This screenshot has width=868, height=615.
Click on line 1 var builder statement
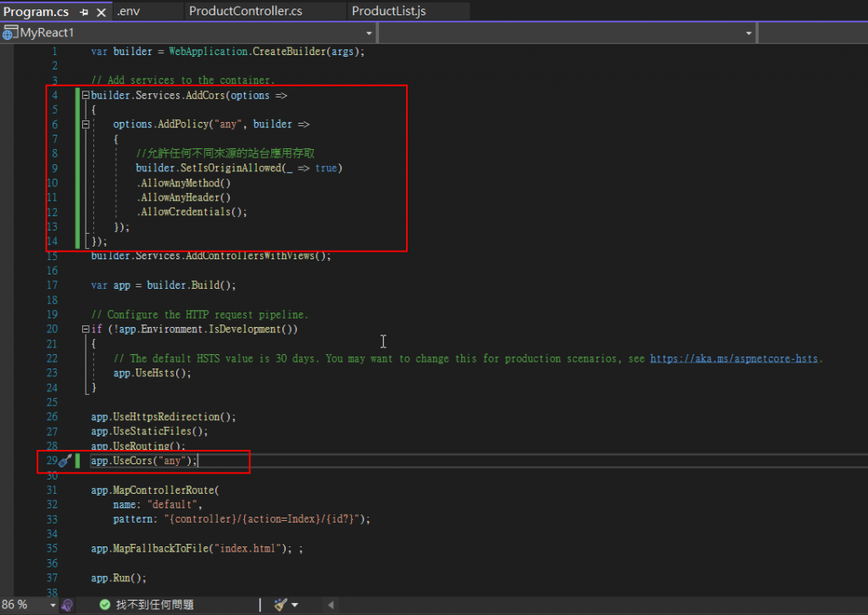(x=227, y=52)
